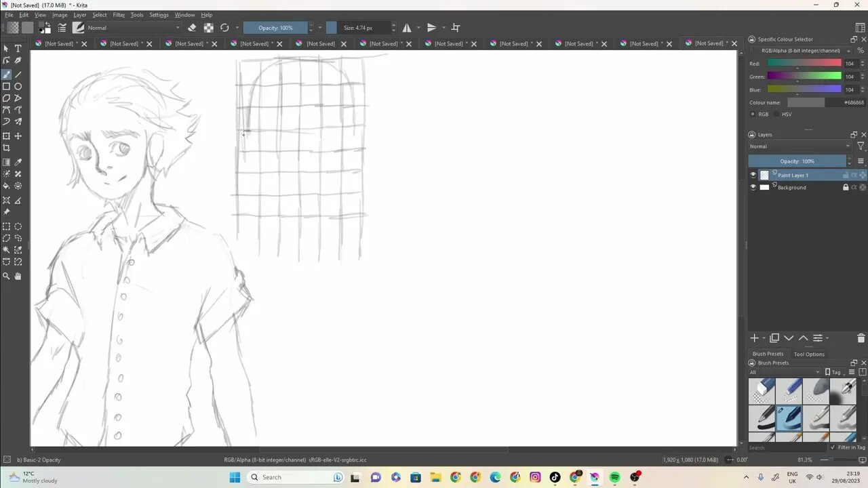Screen dimensions: 868x488
Task: Expand the layer properties dropdown arrow
Action: (x=827, y=338)
